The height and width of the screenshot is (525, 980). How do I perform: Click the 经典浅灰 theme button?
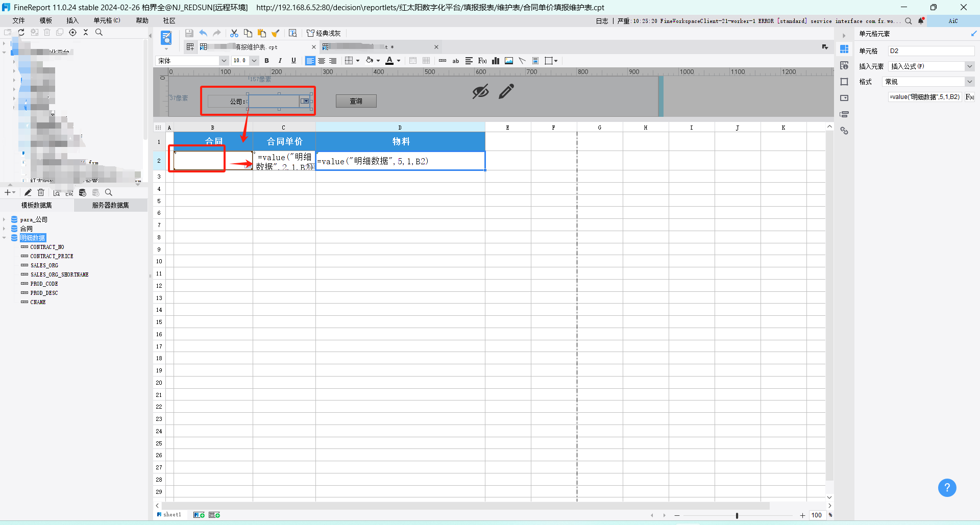324,33
